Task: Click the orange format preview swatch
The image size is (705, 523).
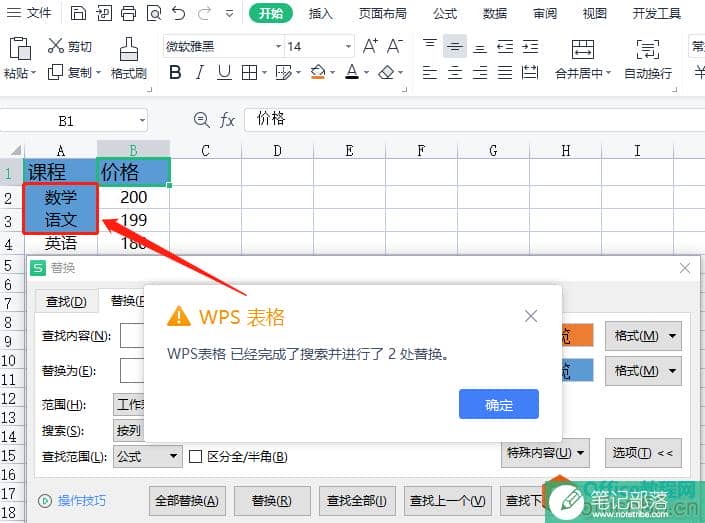Action: coord(577,335)
